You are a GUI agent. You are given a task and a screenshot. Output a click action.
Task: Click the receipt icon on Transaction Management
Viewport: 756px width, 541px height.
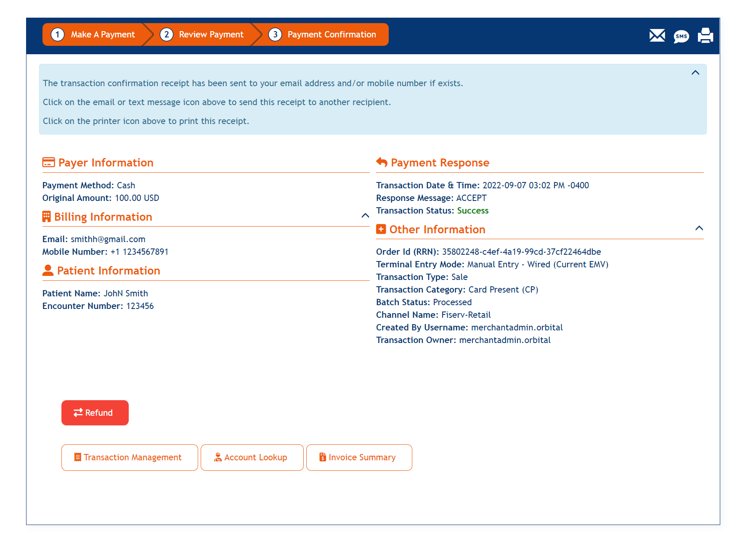(78, 457)
